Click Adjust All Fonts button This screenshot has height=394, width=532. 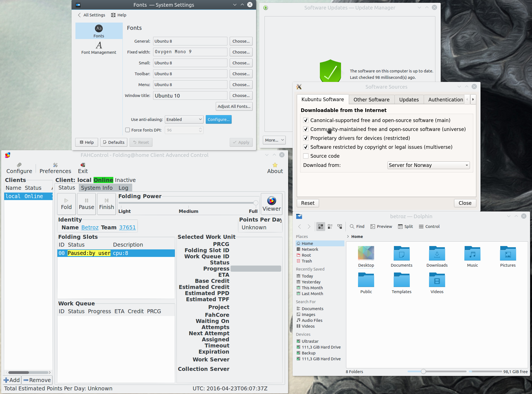[x=234, y=106]
